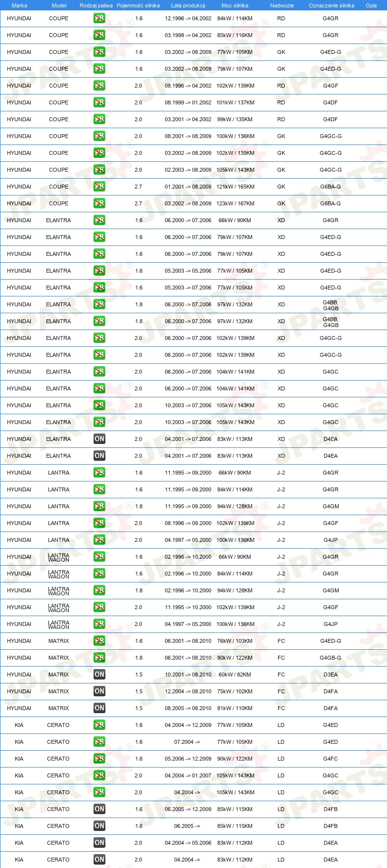Screen dimensions: 387x868
Task: Select Lantra Wagon model cell in G4GM row
Action: (x=59, y=591)
